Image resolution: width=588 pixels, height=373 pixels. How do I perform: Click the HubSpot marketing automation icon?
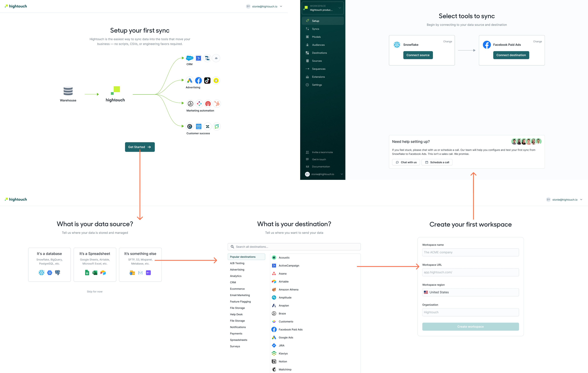point(217,104)
